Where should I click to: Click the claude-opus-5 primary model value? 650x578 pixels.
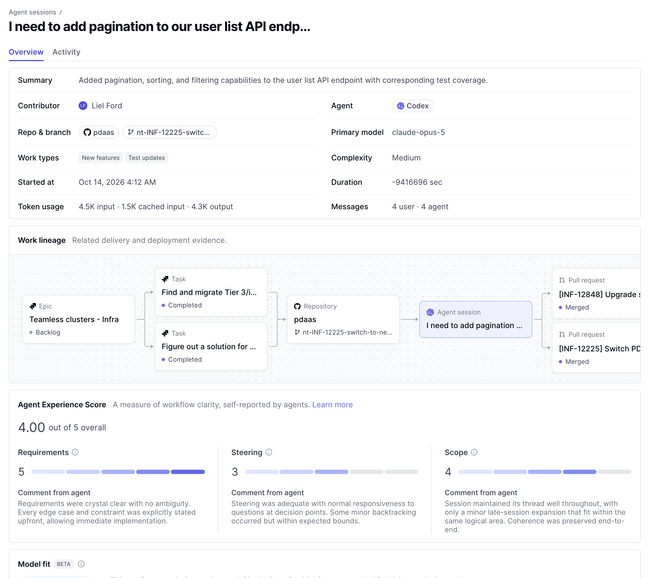coord(418,132)
